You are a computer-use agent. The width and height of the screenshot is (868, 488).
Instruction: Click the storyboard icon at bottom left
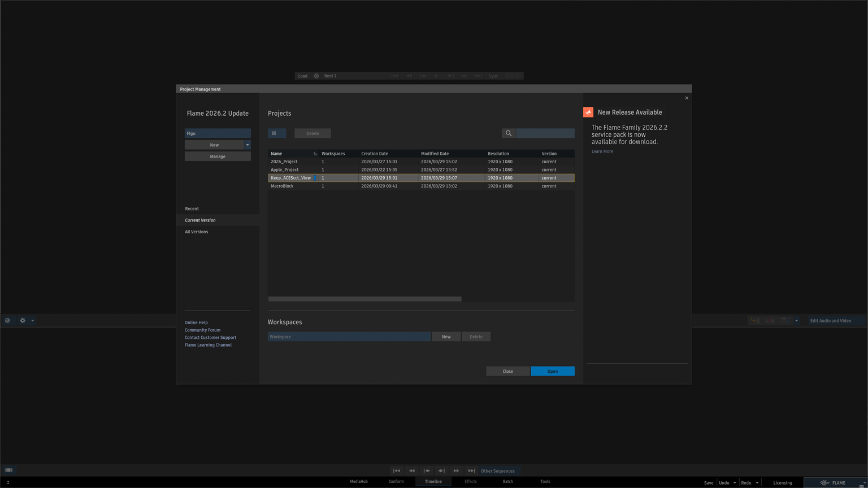tap(9, 470)
